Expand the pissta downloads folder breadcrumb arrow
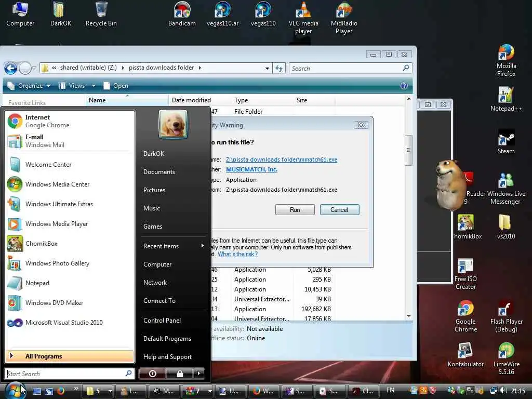Screen dimensions: 532x399 [x=200, y=68]
